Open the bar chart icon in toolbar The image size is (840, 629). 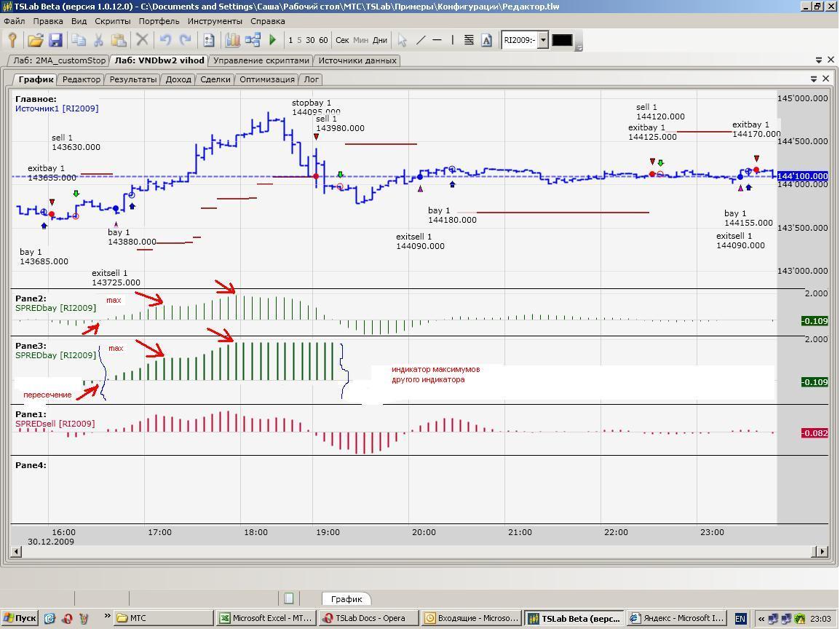click(233, 41)
